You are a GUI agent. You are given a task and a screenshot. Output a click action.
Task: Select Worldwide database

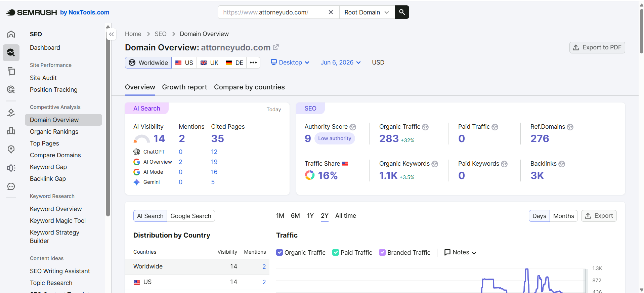coord(148,62)
